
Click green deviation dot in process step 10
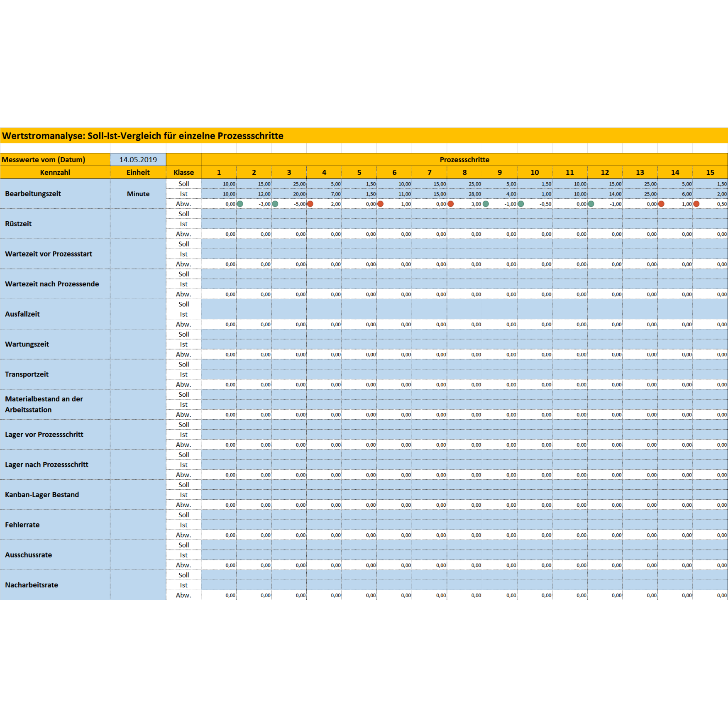[521, 204]
